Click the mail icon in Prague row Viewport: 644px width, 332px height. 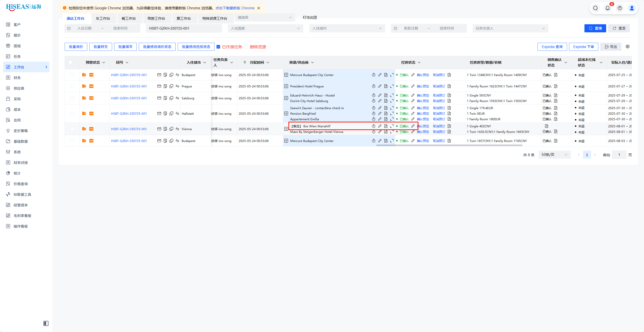point(159,86)
